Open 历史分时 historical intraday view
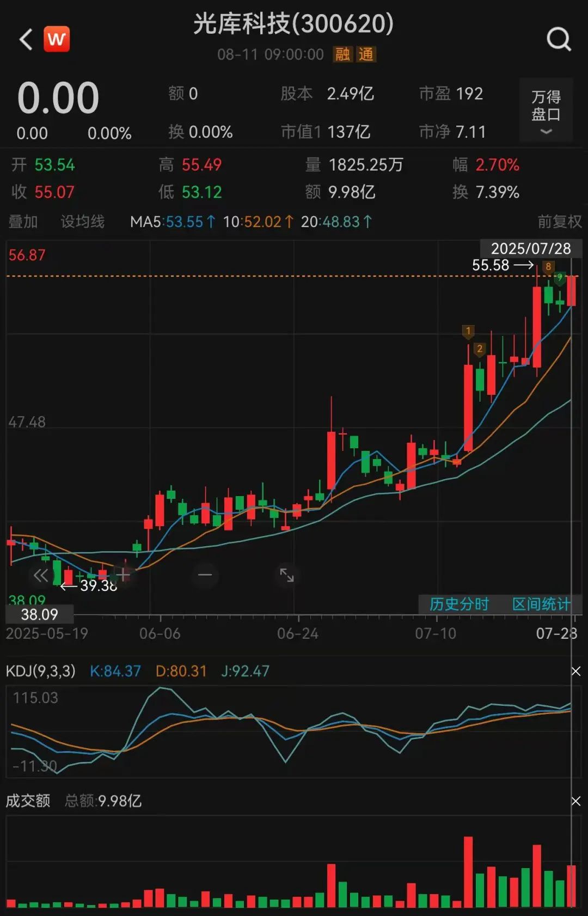Viewport: 588px width, 916px height. 459,604
